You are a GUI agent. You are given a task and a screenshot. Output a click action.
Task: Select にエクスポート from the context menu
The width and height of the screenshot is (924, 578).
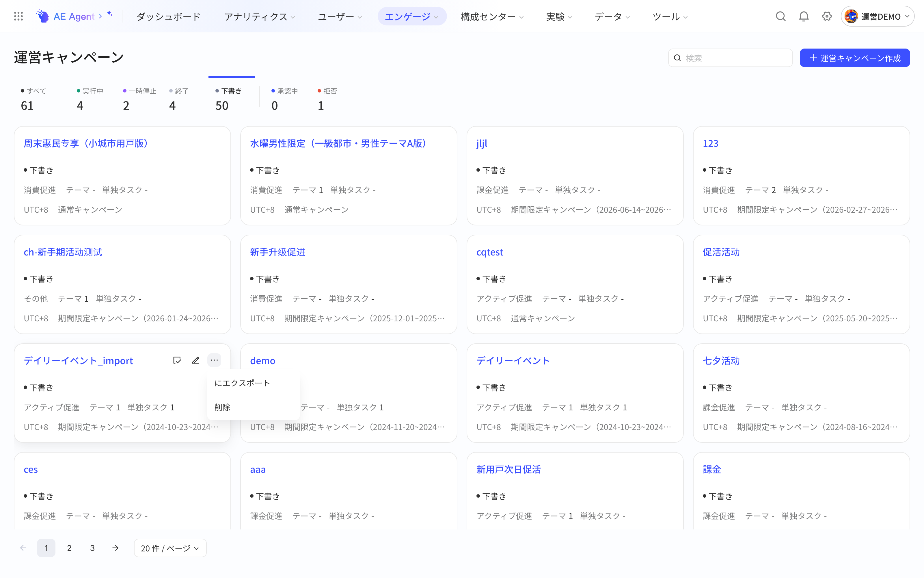(x=254, y=383)
